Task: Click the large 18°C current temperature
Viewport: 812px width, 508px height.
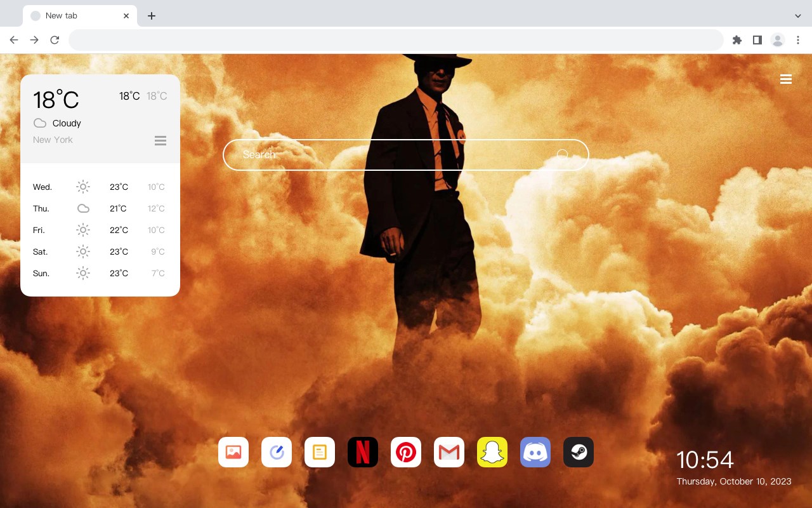Action: pyautogui.click(x=56, y=100)
